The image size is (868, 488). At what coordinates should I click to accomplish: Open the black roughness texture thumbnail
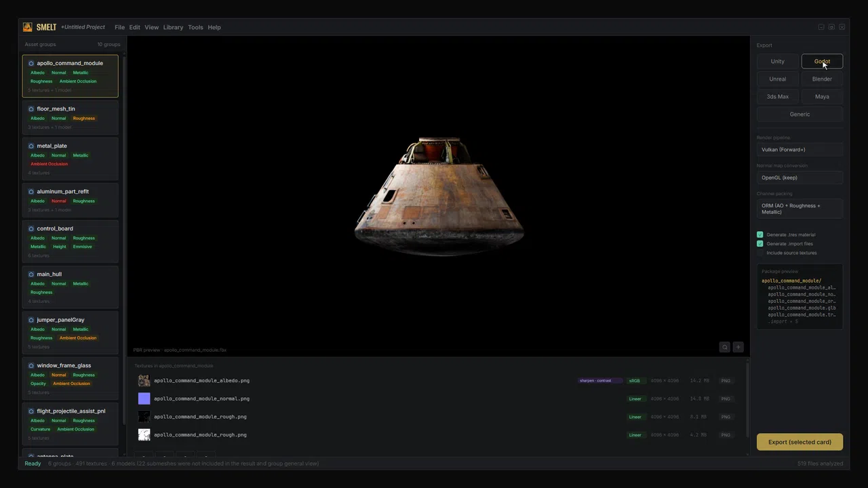(144, 417)
